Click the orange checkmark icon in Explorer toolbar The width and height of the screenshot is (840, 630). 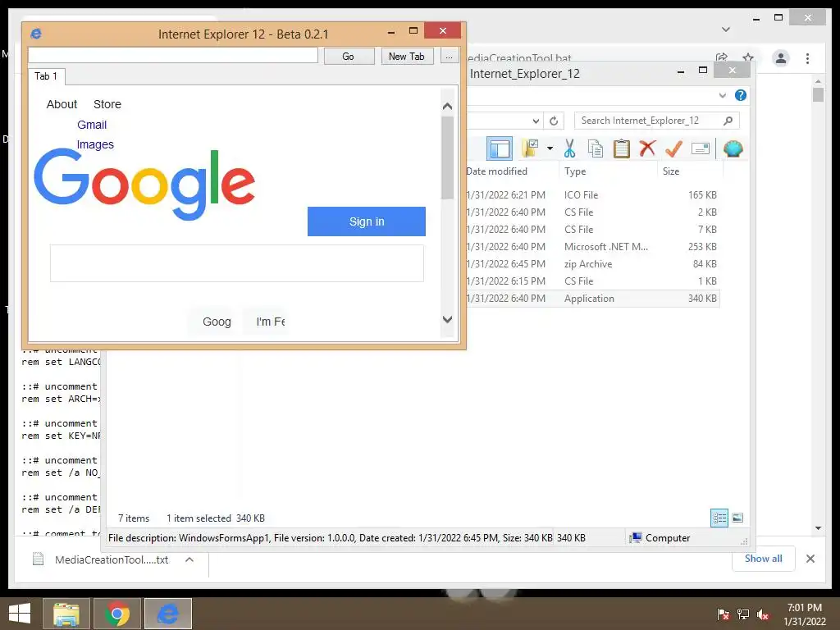coord(673,148)
